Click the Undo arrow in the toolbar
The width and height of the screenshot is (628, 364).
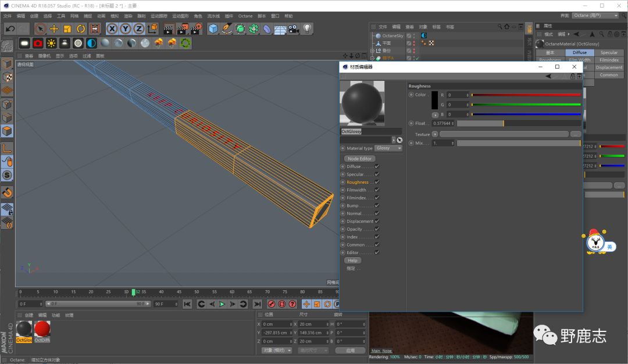click(x=10, y=28)
